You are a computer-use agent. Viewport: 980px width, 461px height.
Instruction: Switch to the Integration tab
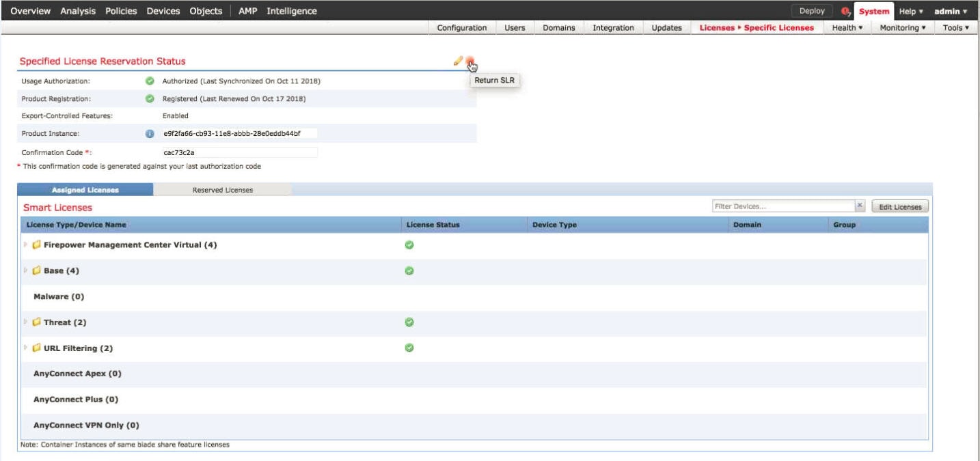coord(613,28)
